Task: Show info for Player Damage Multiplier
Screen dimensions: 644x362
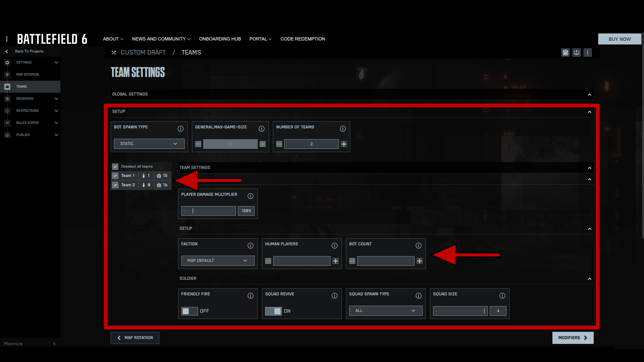Action: 250,196
